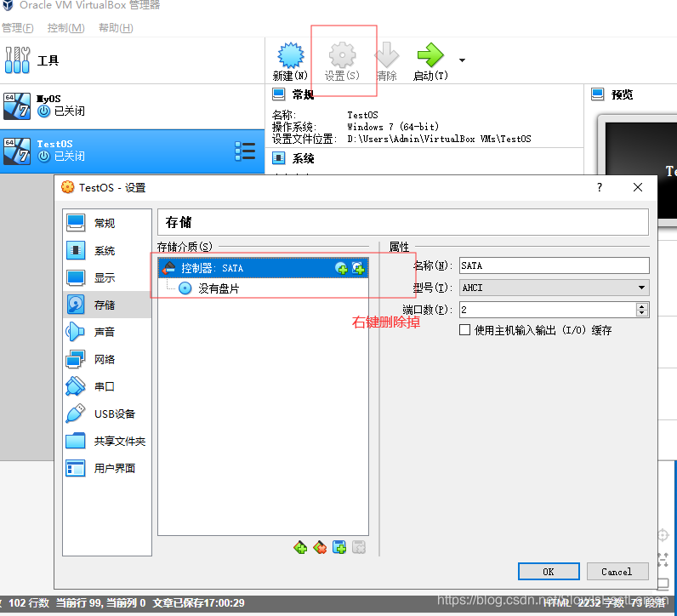
Task: Switch to the 显示 settings category
Action: 107,277
